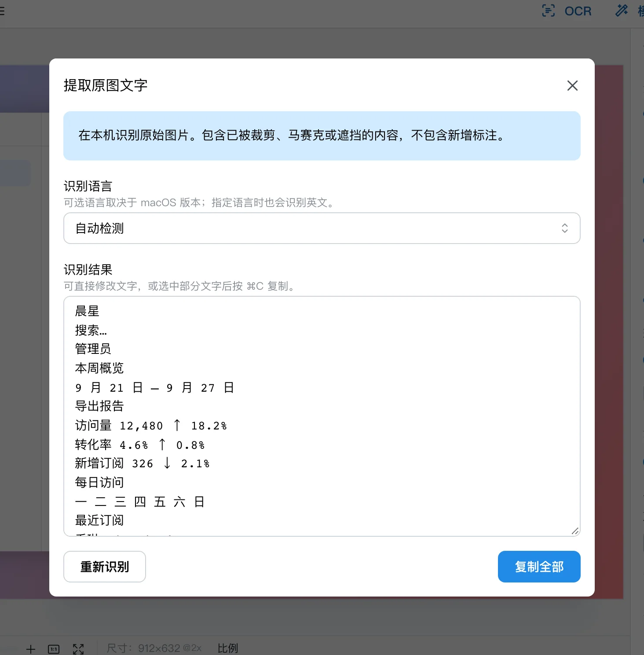Click the 9 月 21 日 date range line
Image resolution: width=644 pixels, height=655 pixels.
pos(154,387)
